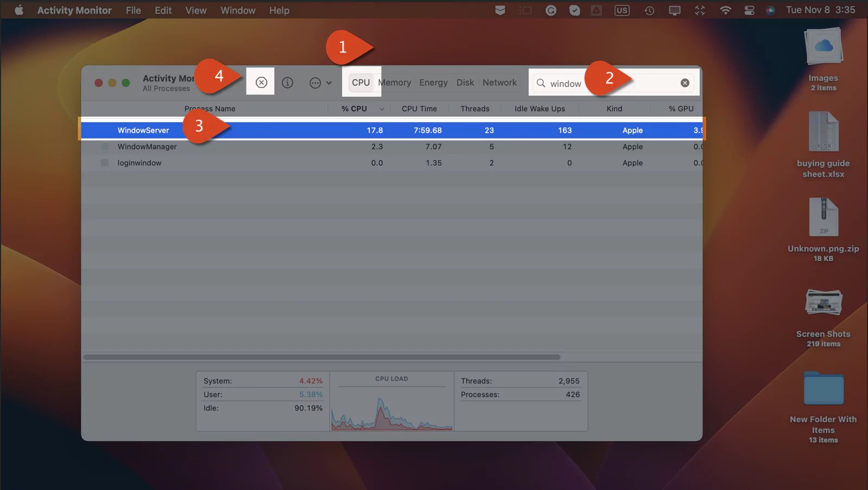Click the User CPU percentage 5.38%
This screenshot has height=490, width=868.
coord(311,394)
